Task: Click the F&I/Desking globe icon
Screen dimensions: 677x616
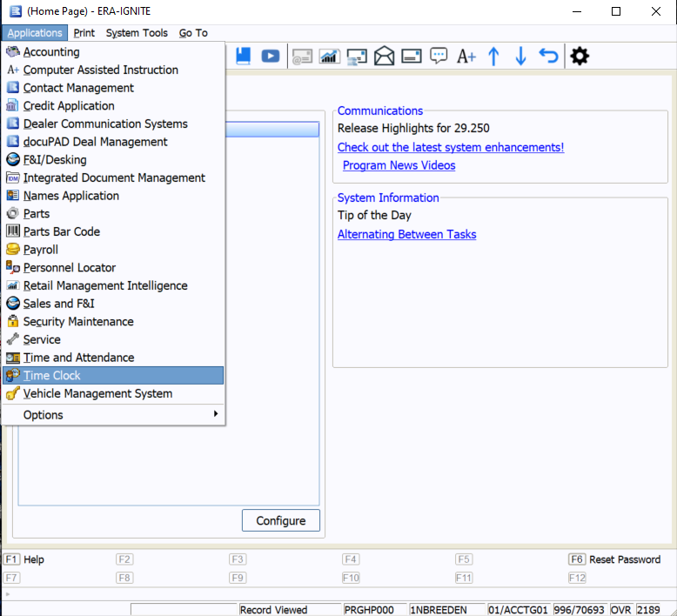Action: pyautogui.click(x=13, y=159)
